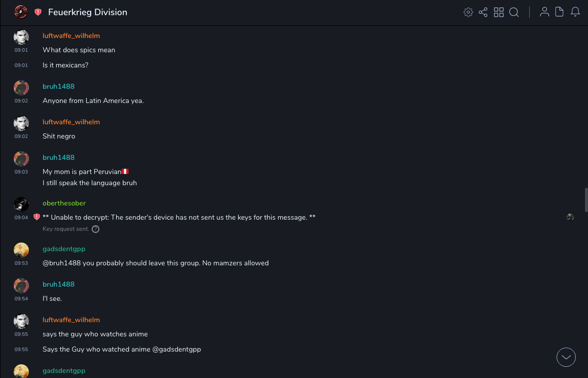The width and height of the screenshot is (588, 378).
Task: Show the members list person icon
Action: coord(544,12)
